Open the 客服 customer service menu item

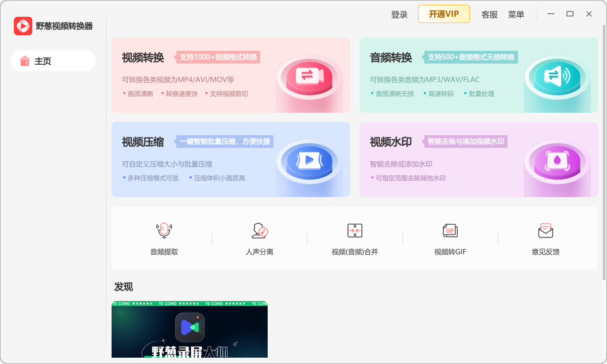(x=489, y=14)
